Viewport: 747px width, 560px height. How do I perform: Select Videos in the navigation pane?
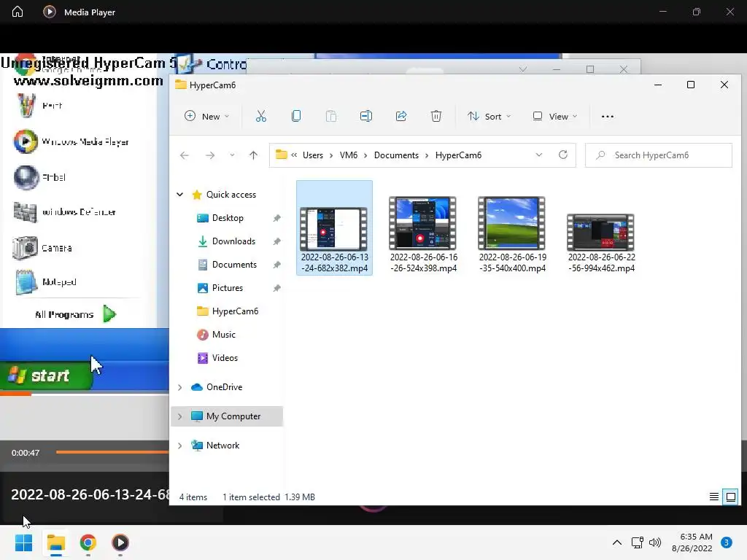coord(225,358)
